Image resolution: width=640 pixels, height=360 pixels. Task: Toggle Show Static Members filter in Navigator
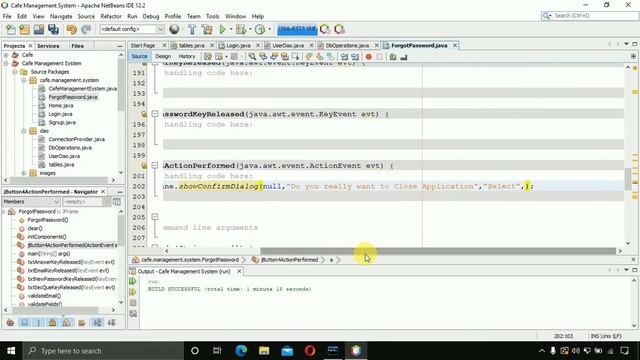(39, 323)
